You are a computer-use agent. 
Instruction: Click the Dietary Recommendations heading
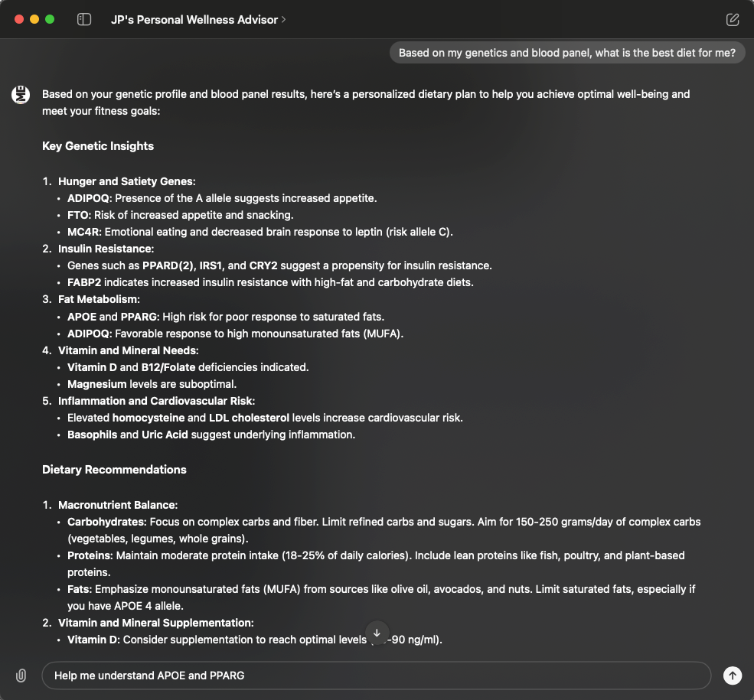tap(114, 470)
